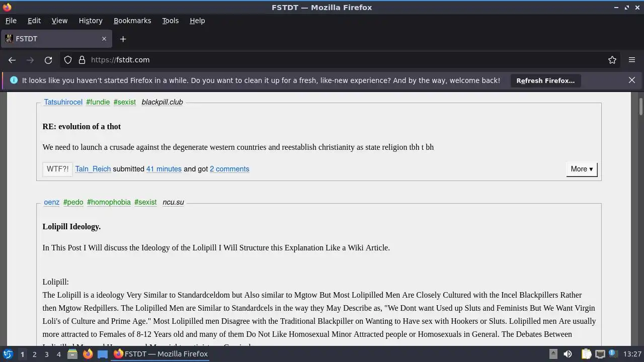Launch Firefox from the taskbar launcher icon
Screen dimensions: 644x362
tap(88, 354)
